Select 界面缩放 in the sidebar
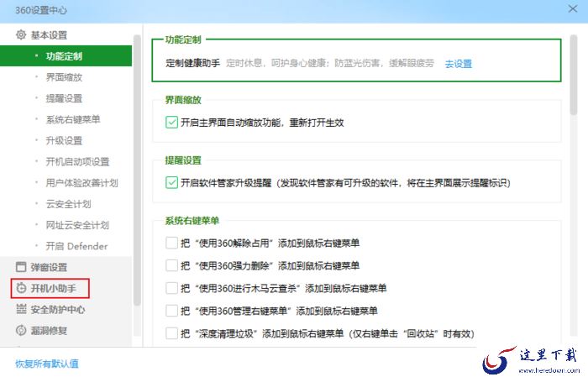 tap(64, 77)
